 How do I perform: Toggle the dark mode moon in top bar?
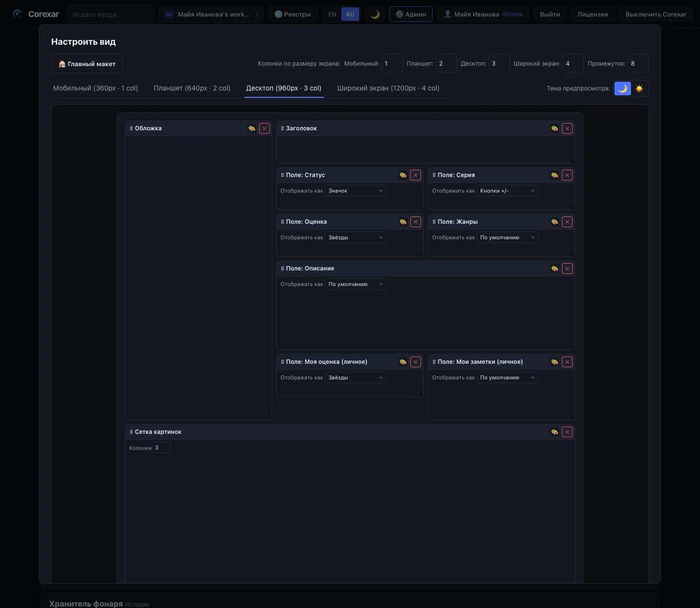375,14
